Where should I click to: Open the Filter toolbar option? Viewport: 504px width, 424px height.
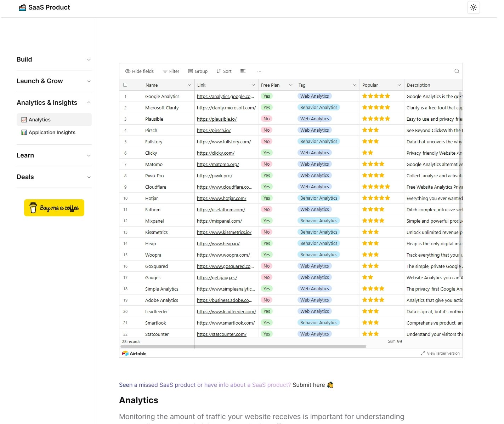click(171, 71)
